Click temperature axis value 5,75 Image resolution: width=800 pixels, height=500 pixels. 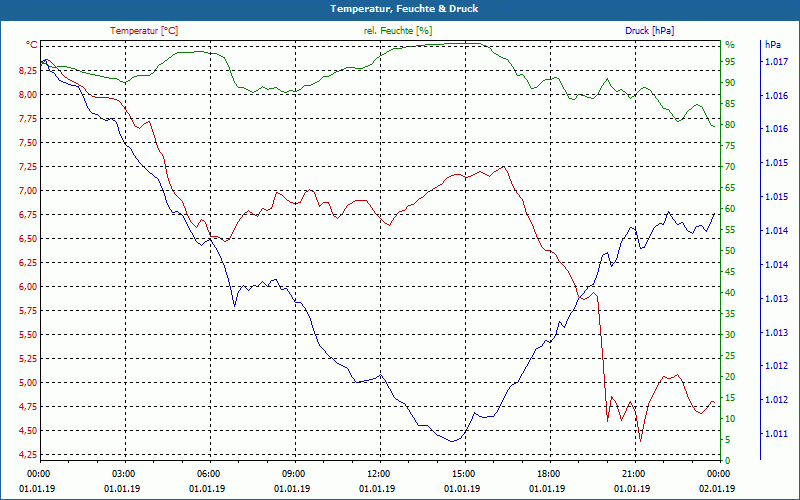28,311
